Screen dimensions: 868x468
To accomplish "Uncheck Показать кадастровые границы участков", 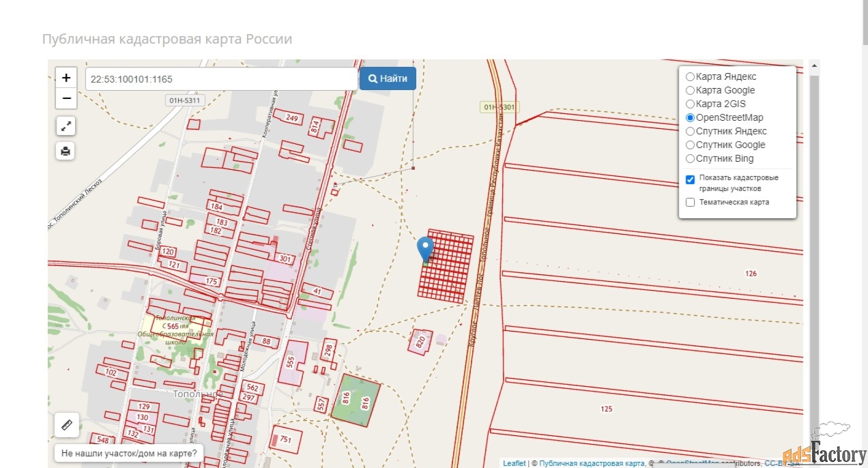I will click(690, 179).
